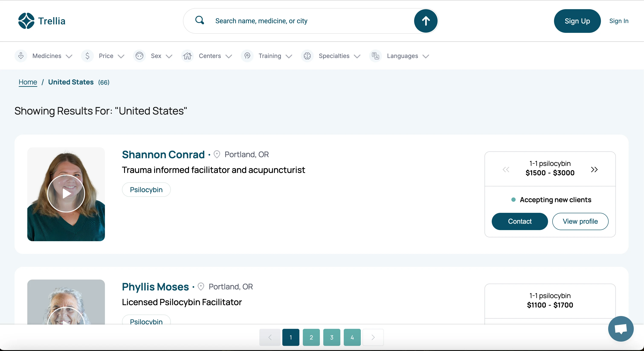Click the Home breadcrumb link

(28, 82)
